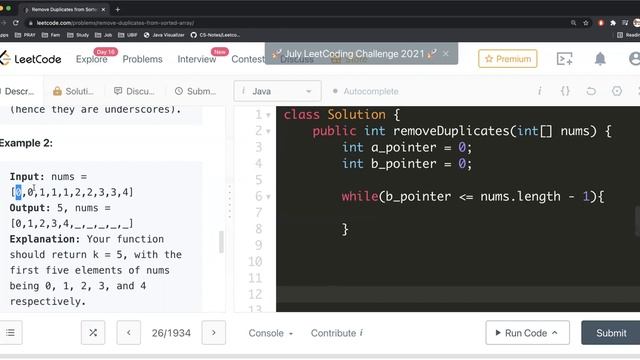Switch to the Description tab

pos(18,91)
